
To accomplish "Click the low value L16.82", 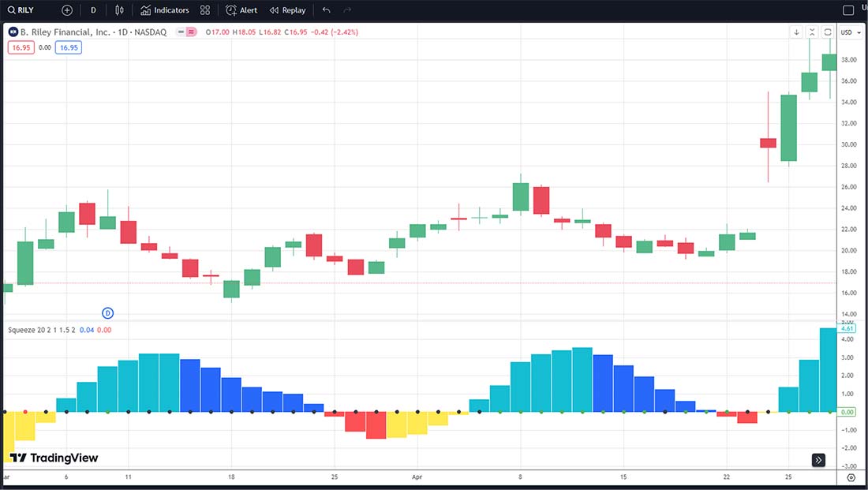I will 270,32.
